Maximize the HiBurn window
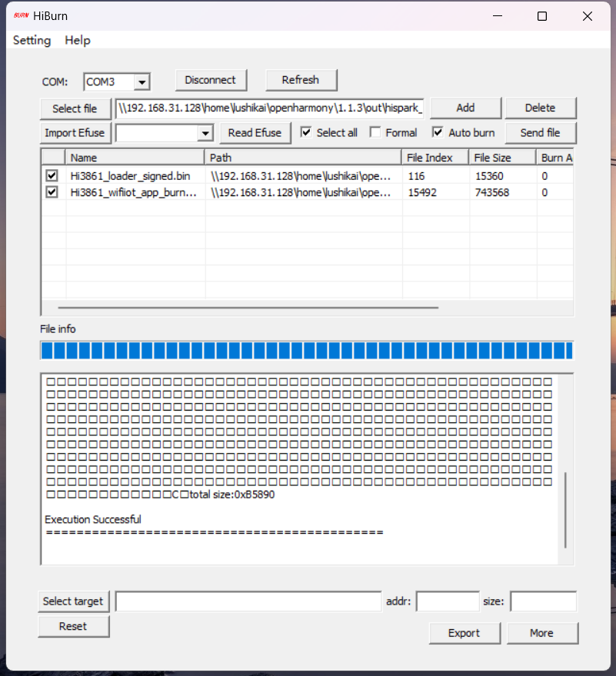The width and height of the screenshot is (616, 676). coord(542,16)
